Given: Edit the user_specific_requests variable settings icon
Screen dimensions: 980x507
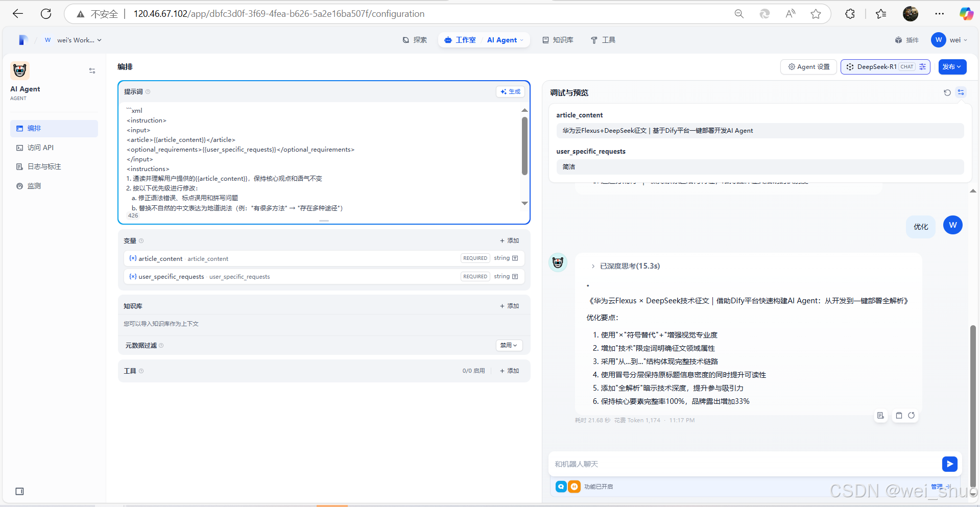Looking at the screenshot, I should (x=515, y=277).
